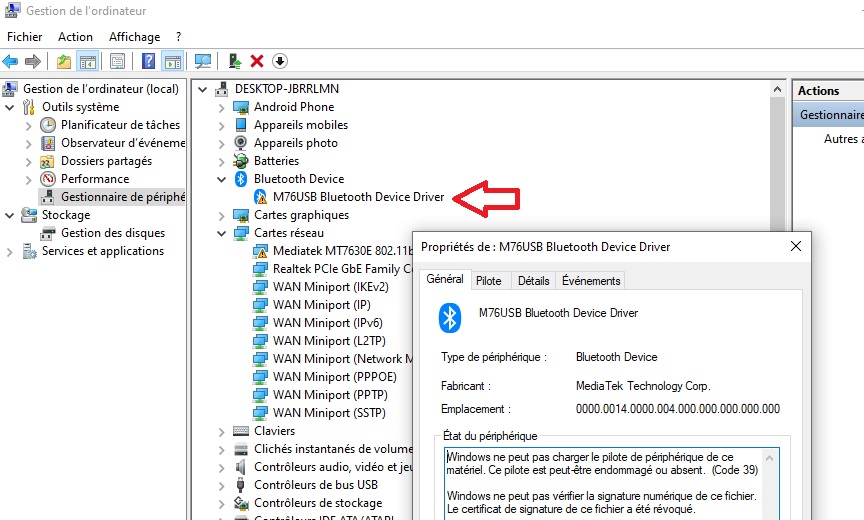864x520 pixels.
Task: Select Gestion de l'ordinateur (local) root
Action: point(100,89)
